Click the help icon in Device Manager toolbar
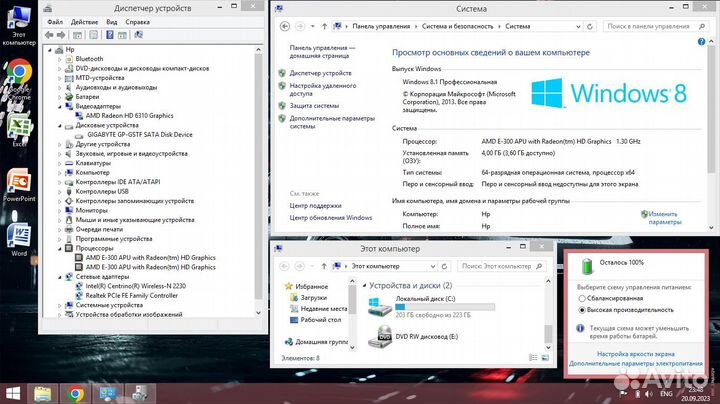Viewport: 720px width, 404px height. coord(110,35)
